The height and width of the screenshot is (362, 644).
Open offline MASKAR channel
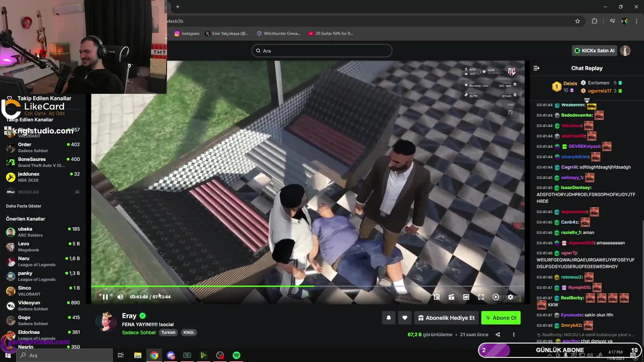point(43,192)
